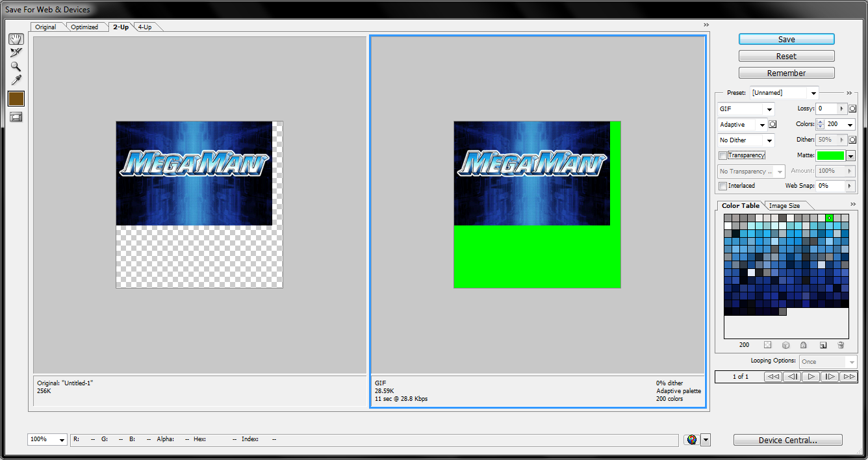
Task: Select the Zoom tool
Action: tap(16, 66)
